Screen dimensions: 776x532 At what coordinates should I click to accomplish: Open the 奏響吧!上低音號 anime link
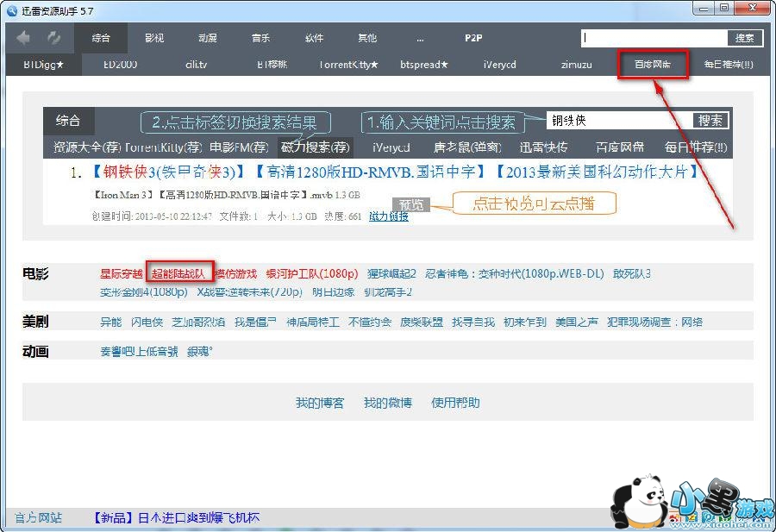click(139, 352)
